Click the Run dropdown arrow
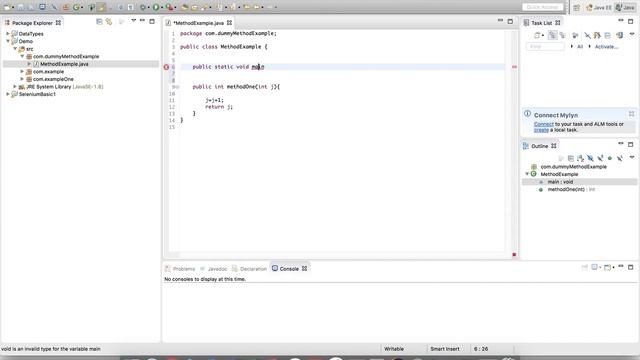The height and width of the screenshot is (360, 640). [162, 7]
